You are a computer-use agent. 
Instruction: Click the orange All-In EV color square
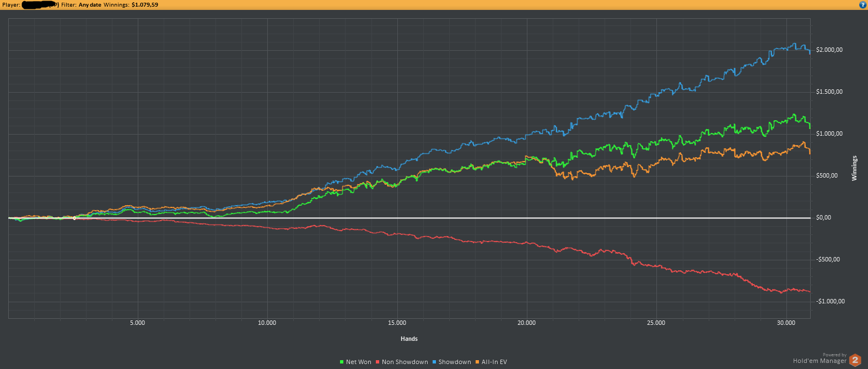(478, 362)
